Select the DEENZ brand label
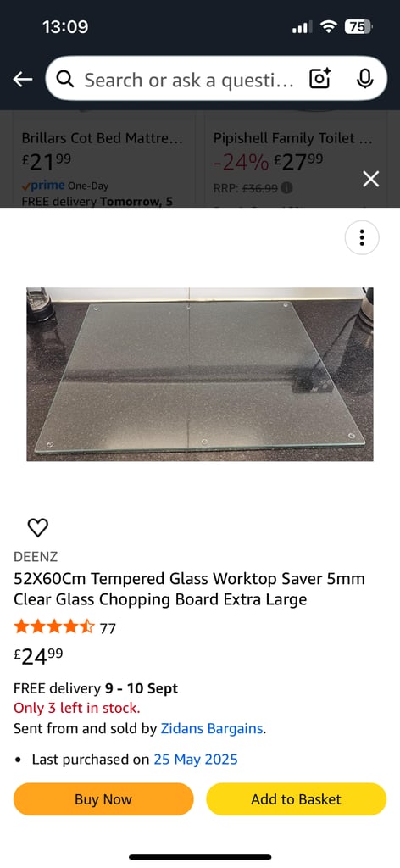This screenshot has height=868, width=400. click(x=36, y=557)
